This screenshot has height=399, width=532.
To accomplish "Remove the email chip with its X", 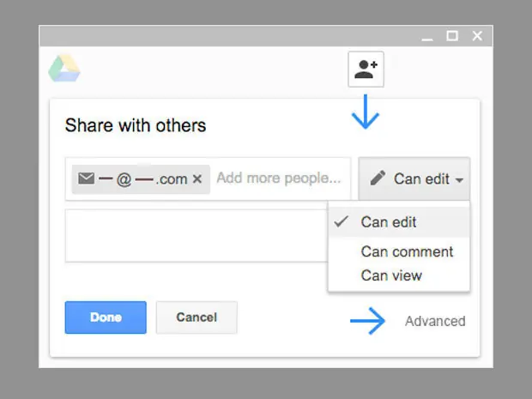I will [197, 178].
